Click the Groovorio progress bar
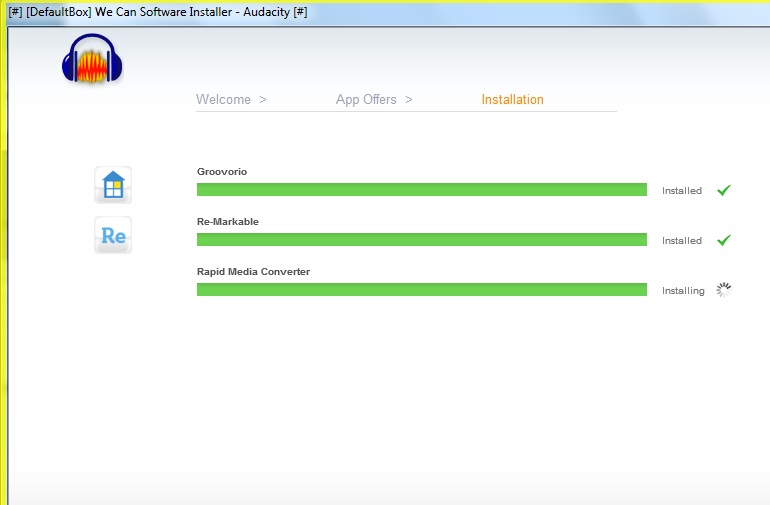The image size is (770, 505). point(421,190)
